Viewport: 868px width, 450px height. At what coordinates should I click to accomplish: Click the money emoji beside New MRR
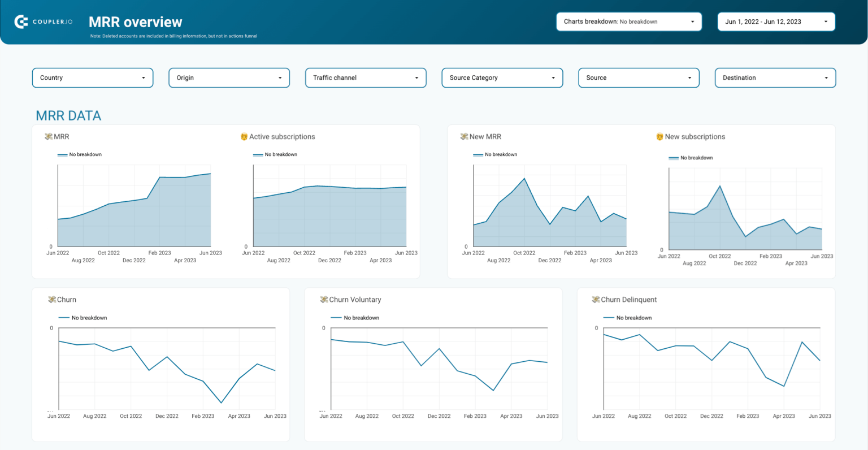(x=463, y=136)
